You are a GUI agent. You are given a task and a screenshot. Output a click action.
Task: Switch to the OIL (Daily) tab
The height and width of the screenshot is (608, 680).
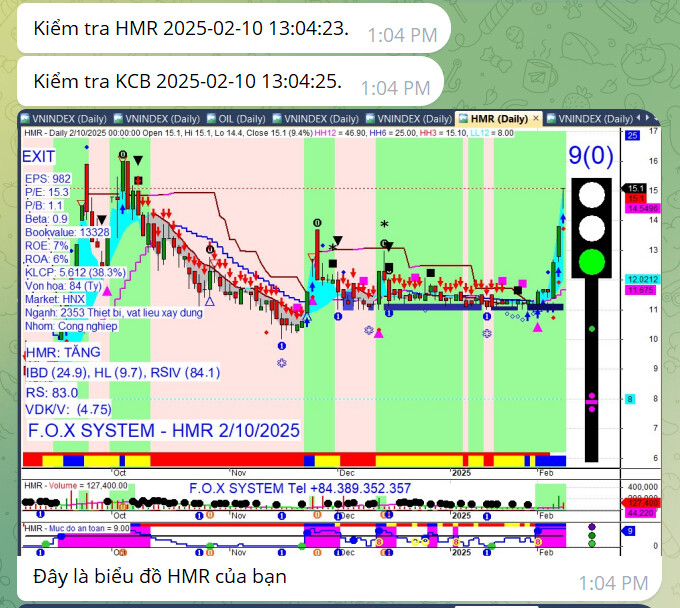(236, 119)
